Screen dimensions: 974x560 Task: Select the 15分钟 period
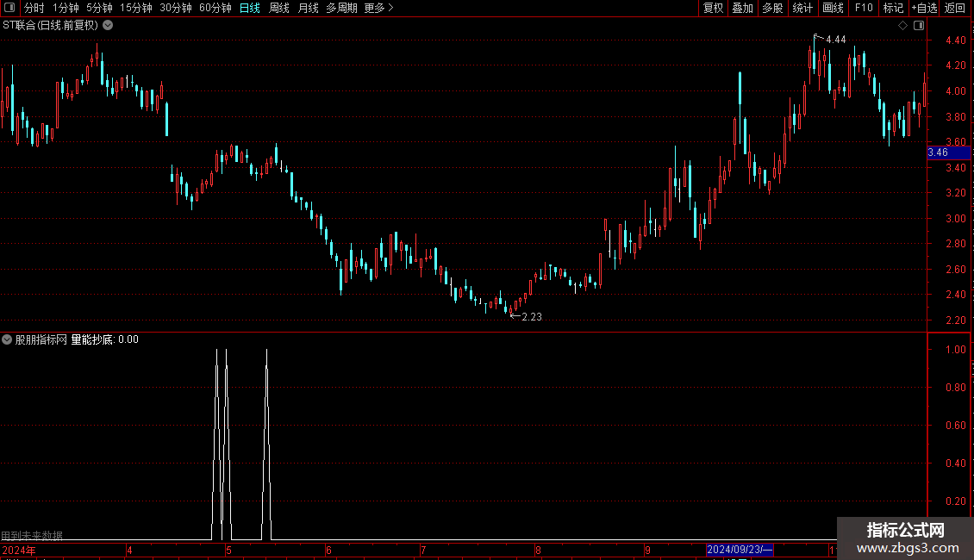[135, 8]
